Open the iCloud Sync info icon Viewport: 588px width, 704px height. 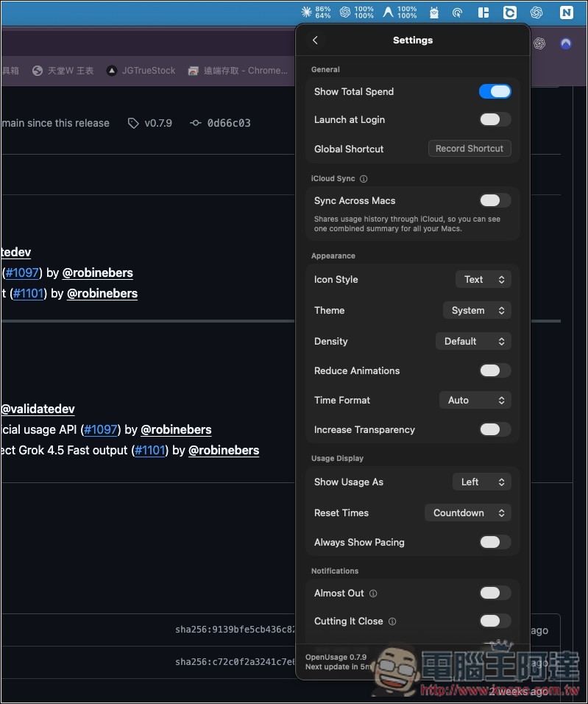(x=364, y=179)
